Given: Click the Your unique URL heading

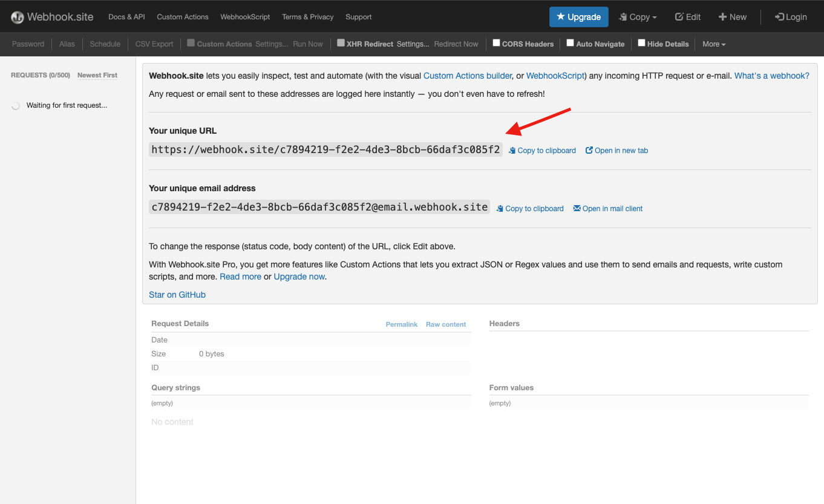Looking at the screenshot, I should click(183, 131).
